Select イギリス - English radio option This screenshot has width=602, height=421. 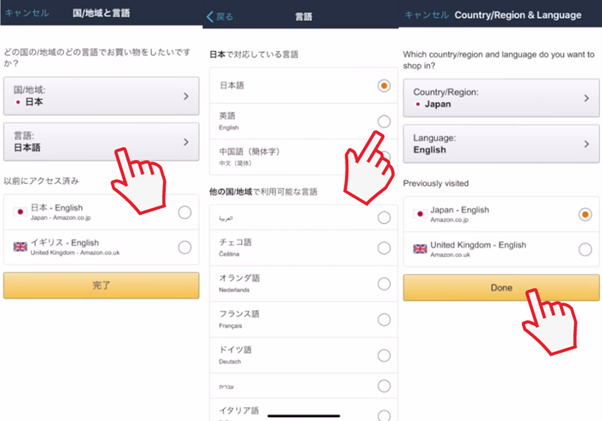click(x=184, y=248)
